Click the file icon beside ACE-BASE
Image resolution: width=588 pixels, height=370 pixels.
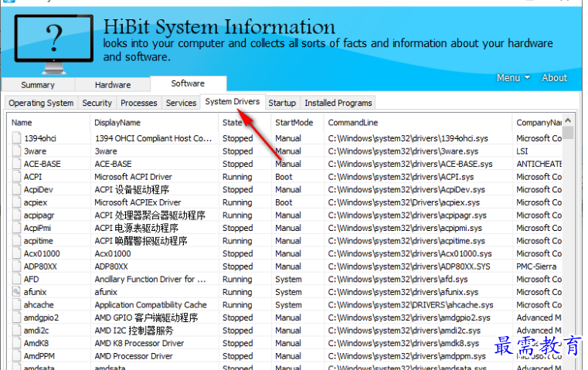click(16, 164)
